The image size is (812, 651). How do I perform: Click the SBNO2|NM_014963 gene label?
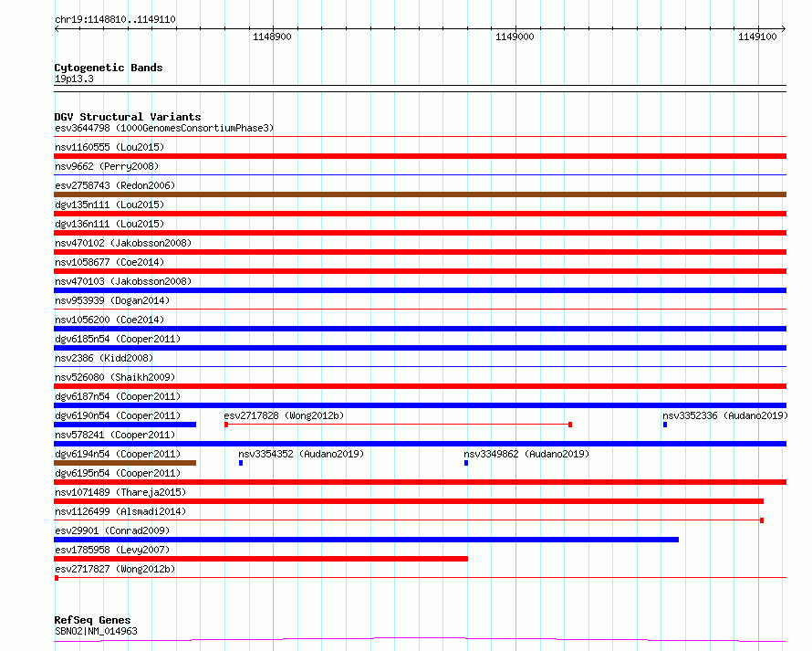pos(96,631)
